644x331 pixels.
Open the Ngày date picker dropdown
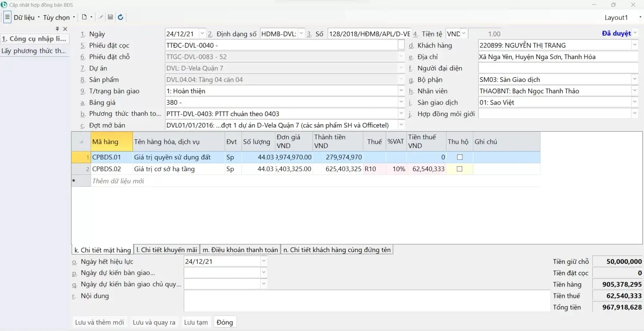click(202, 34)
